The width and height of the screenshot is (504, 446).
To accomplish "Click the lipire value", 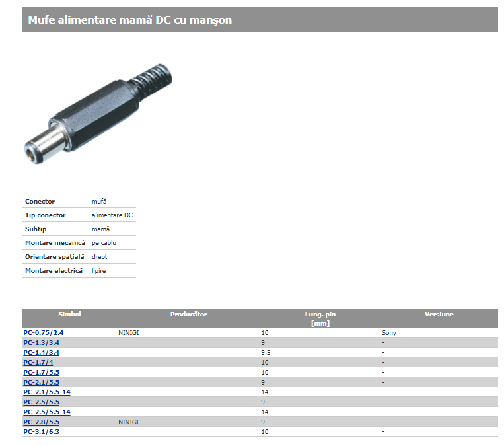I will pos(98,270).
